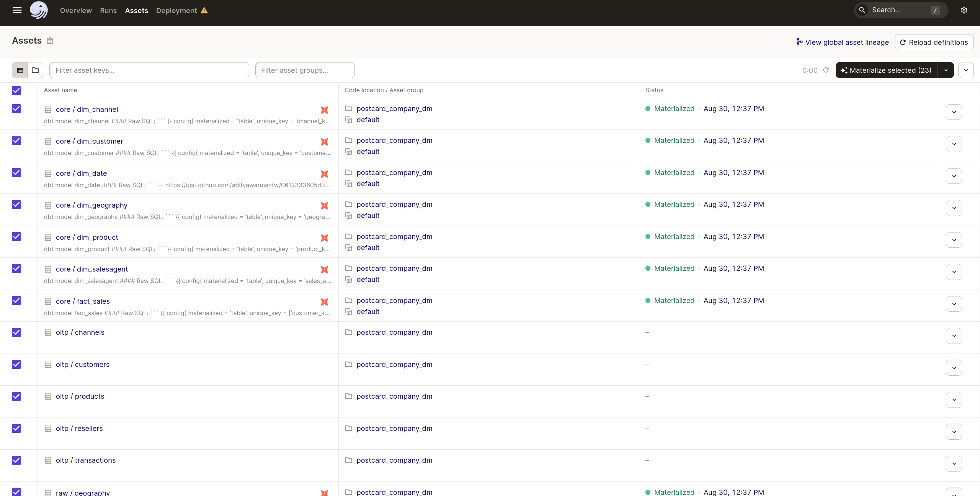The width and height of the screenshot is (980, 496).
Task: Uncheck the select-all assets checkbox
Action: point(16,90)
